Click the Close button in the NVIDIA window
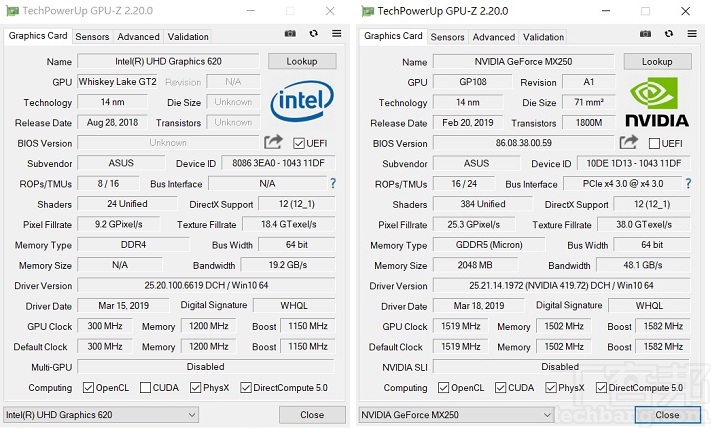The width and height of the screenshot is (711, 428). 667,415
